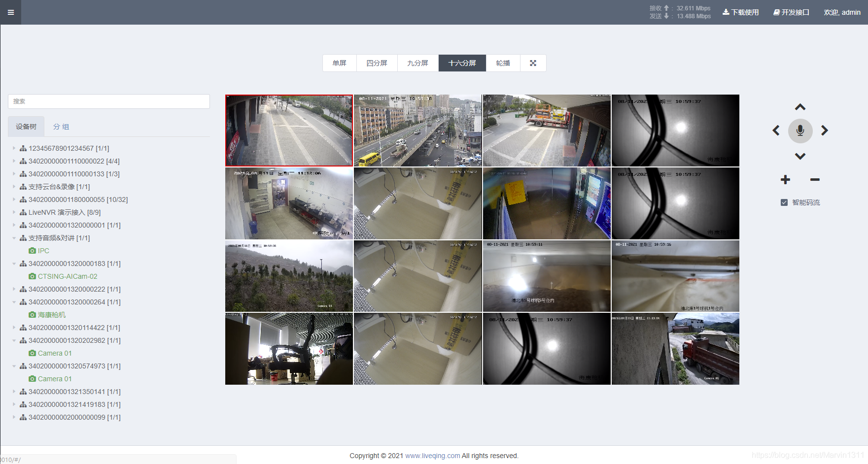Select the 九分屏 layout tab

[x=417, y=63]
